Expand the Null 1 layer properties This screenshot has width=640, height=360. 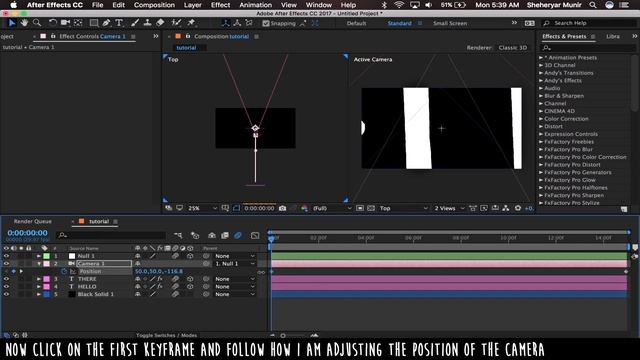click(39, 256)
